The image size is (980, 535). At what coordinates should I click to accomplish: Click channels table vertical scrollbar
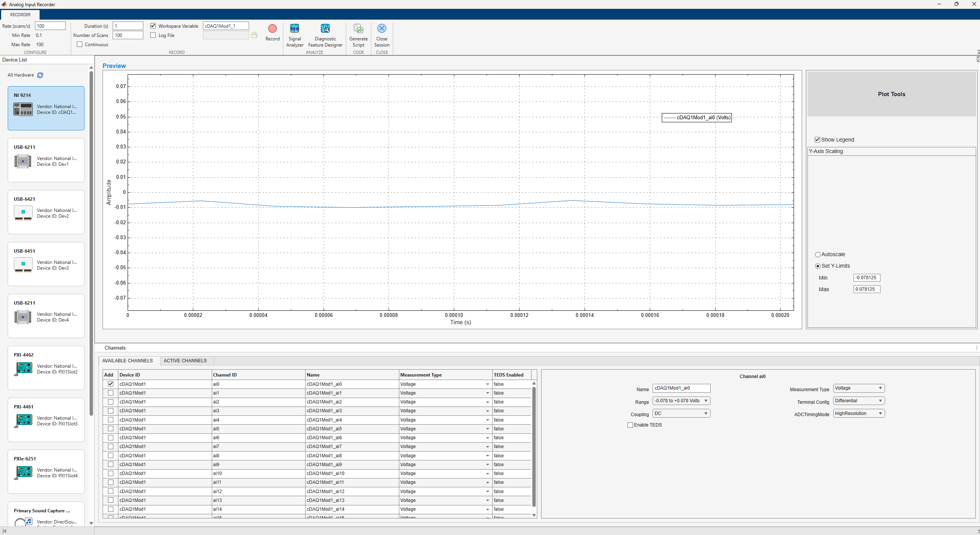coord(534,446)
